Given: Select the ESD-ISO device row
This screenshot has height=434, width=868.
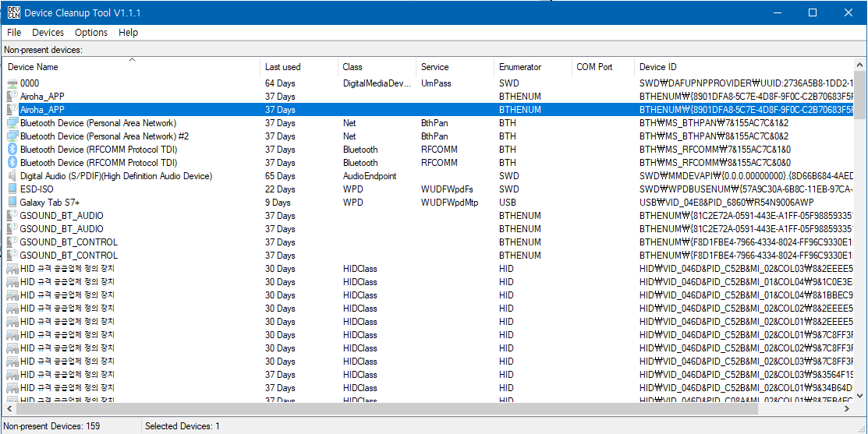Looking at the screenshot, I should pyautogui.click(x=428, y=189).
